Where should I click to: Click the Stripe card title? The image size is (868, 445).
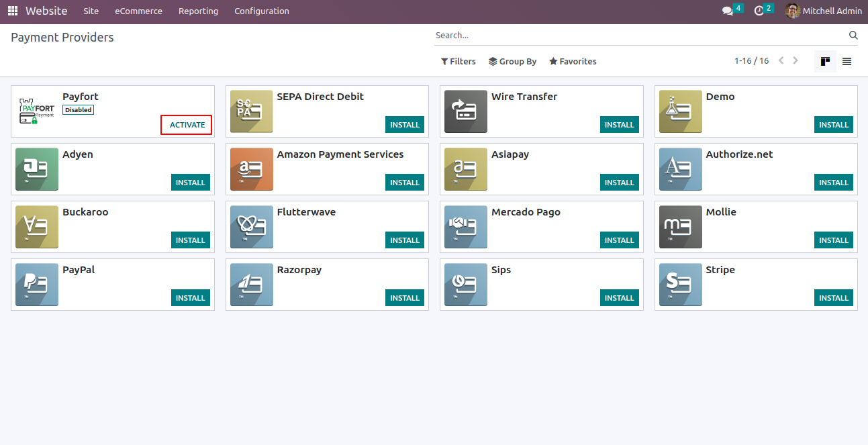720,270
